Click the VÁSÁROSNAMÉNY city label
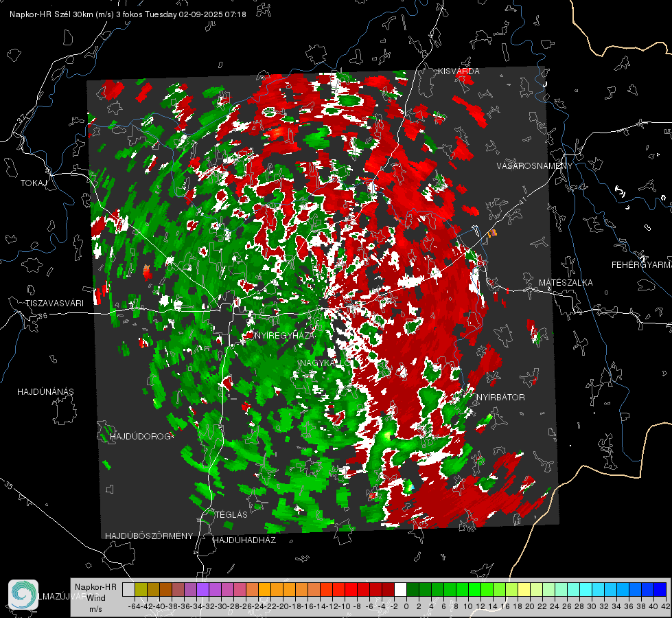The height and width of the screenshot is (618, 672). pos(535,165)
